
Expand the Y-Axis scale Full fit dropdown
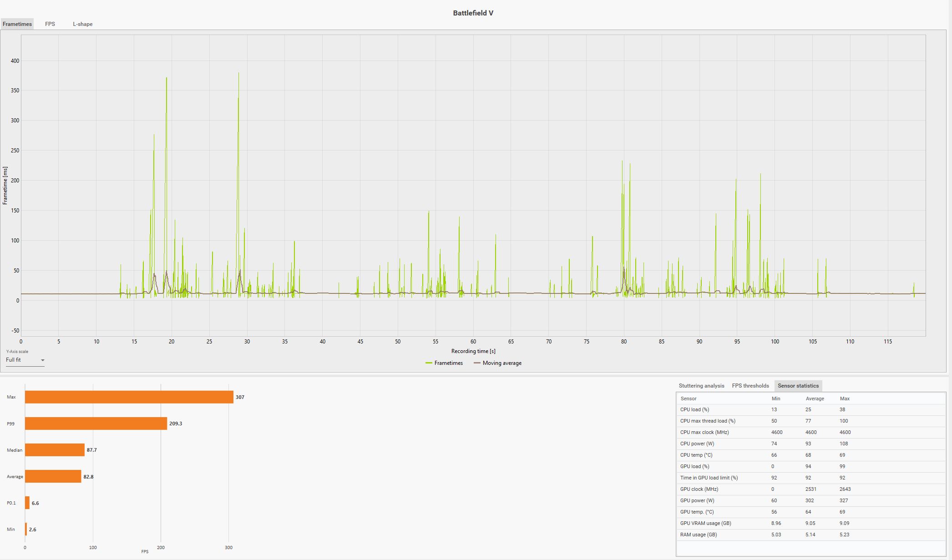[23, 360]
